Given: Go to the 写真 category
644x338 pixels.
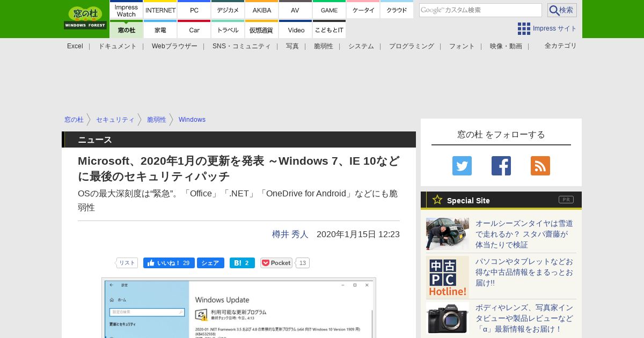Looking at the screenshot, I should tap(292, 46).
